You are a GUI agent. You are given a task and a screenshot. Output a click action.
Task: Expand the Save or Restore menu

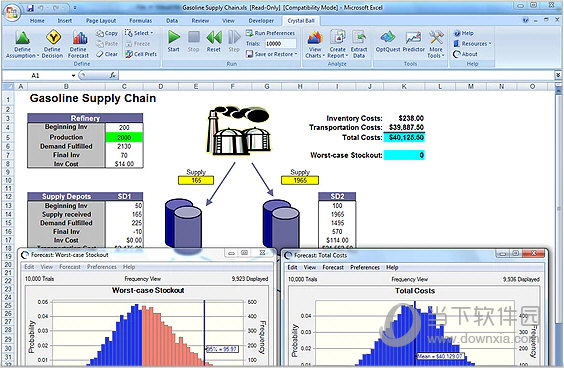(272, 54)
